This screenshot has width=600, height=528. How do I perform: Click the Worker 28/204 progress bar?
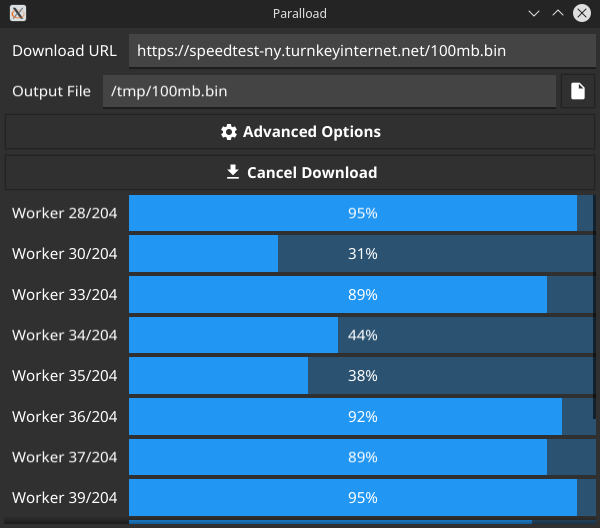coord(362,213)
